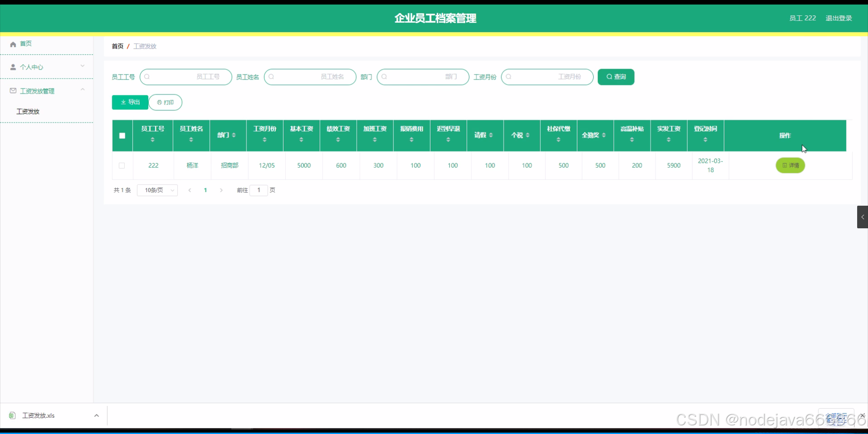Image resolution: width=868 pixels, height=434 pixels.
Task: Click the envelope icon next to 工资发放管理
Action: [x=13, y=91]
